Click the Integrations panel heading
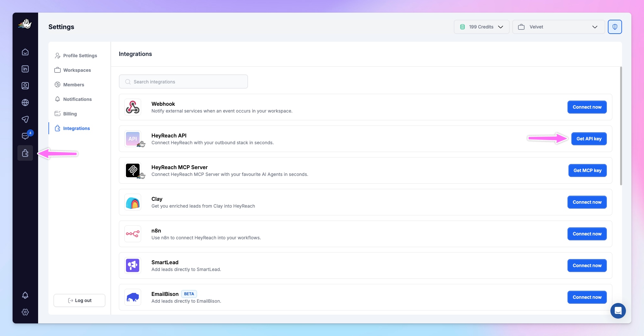644x336 pixels. (135, 54)
